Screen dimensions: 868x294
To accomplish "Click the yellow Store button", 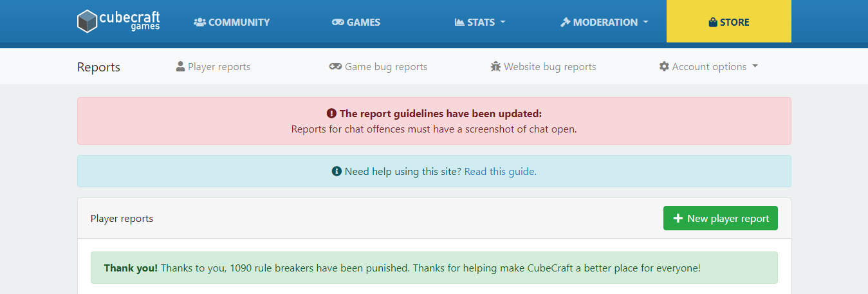I will [x=729, y=21].
